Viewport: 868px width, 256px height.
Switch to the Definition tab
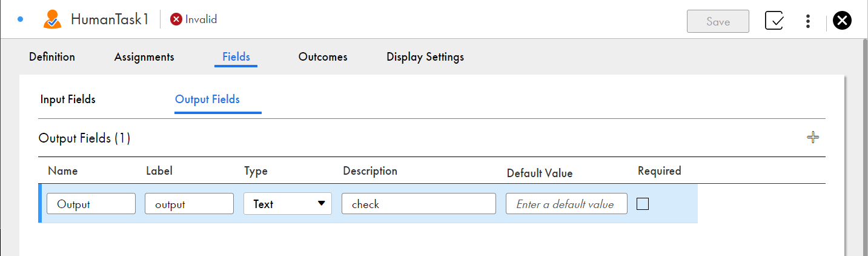[52, 57]
